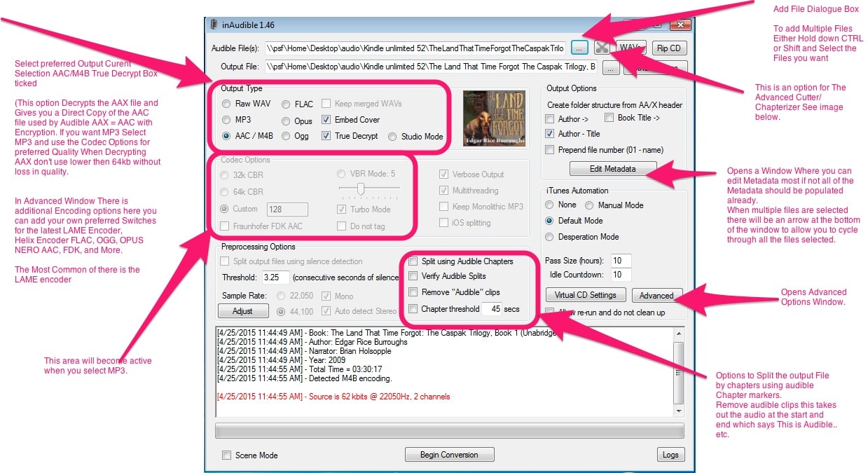Click the Pass Size hours field
This screenshot has height=473, width=868.
[621, 261]
